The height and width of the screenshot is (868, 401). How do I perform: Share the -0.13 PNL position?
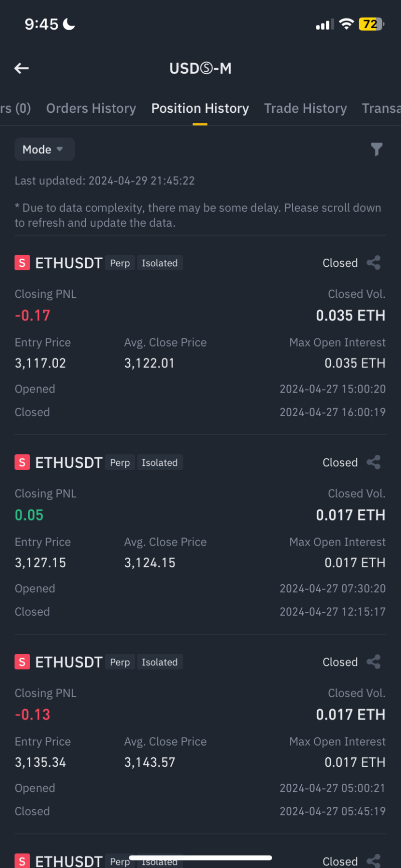click(374, 662)
